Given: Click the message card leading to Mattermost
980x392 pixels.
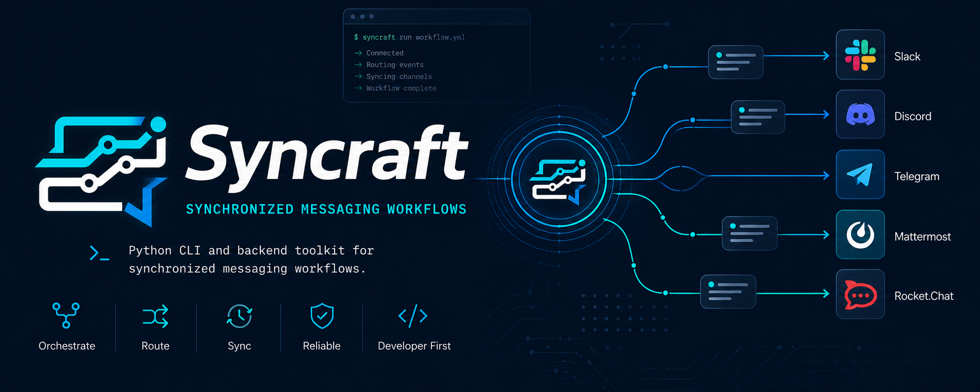Looking at the screenshot, I should point(749,233).
